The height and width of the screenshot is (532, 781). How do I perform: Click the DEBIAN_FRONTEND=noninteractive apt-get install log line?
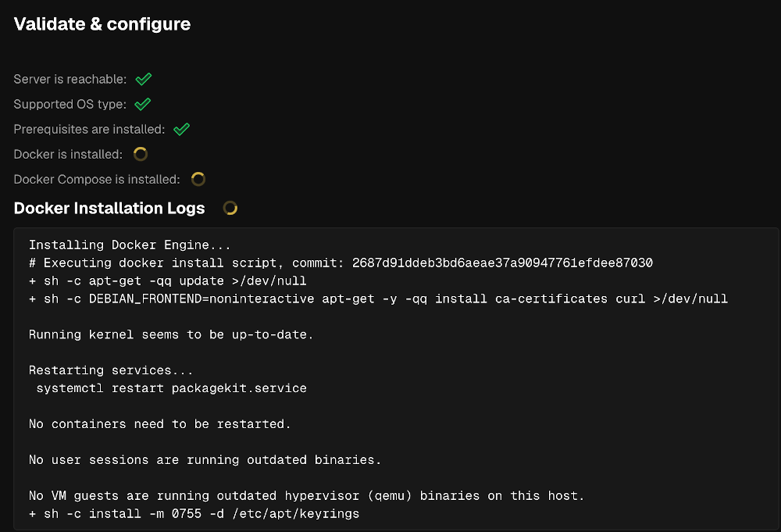pos(378,299)
